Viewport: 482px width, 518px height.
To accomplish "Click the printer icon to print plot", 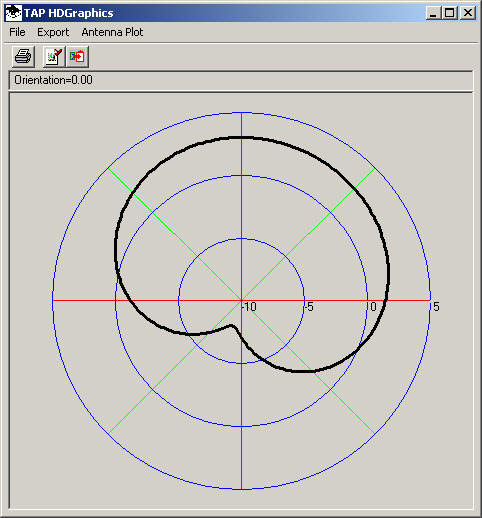I will [23, 56].
